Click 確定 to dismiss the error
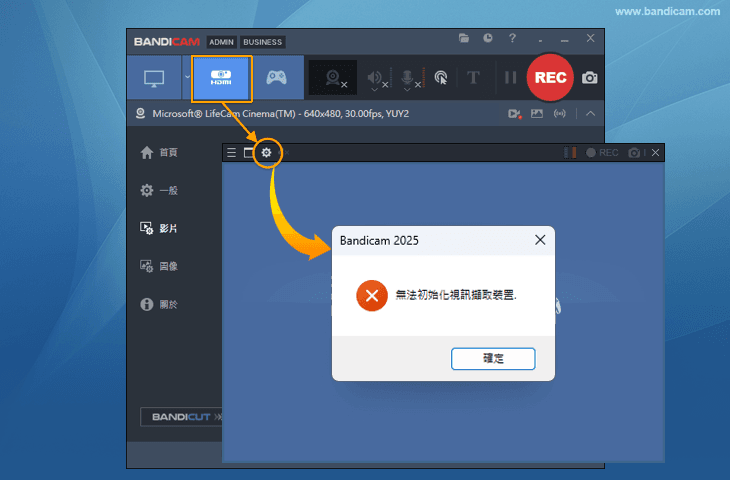Screen dimensions: 730x480 [x=493, y=358]
